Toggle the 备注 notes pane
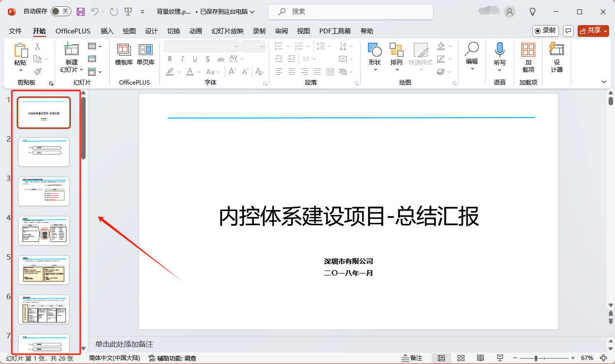 point(411,358)
